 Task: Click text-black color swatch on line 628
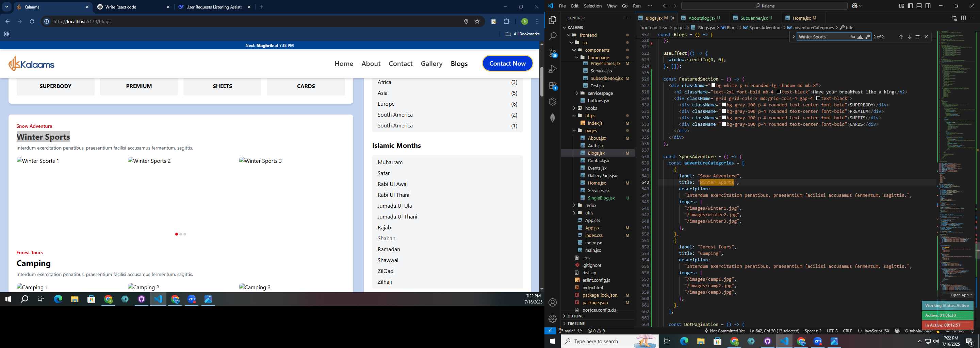pyautogui.click(x=779, y=92)
